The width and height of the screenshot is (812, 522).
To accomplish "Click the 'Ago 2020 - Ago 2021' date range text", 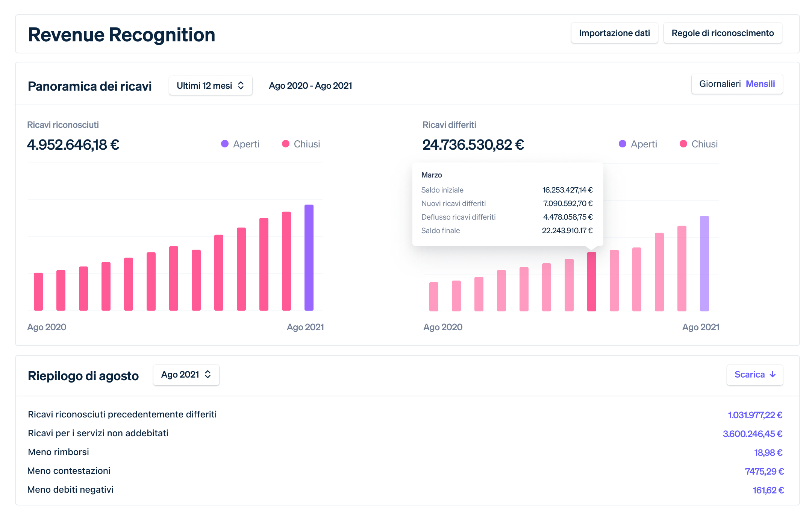I will 311,86.
